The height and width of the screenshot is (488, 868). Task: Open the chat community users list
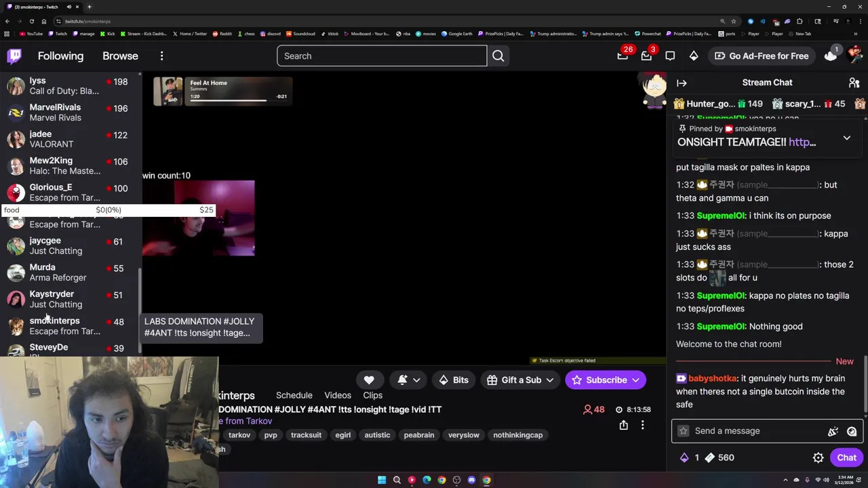[854, 83]
